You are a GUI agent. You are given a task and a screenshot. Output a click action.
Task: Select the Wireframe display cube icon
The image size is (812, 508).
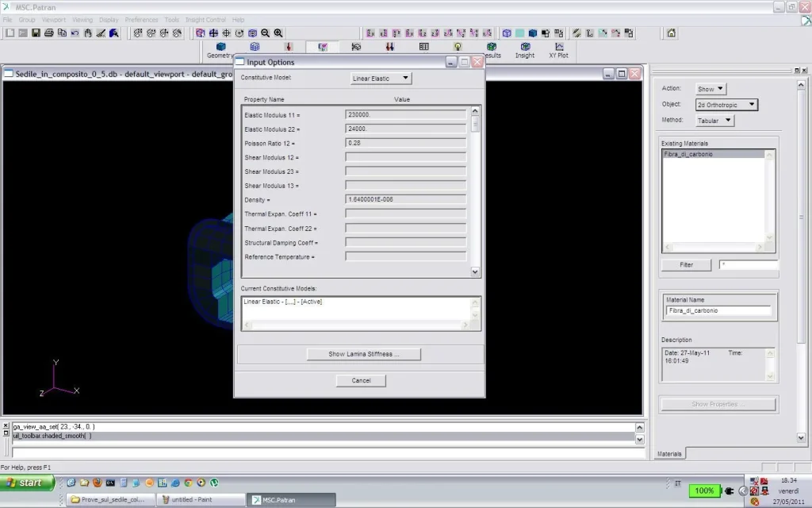507,33
